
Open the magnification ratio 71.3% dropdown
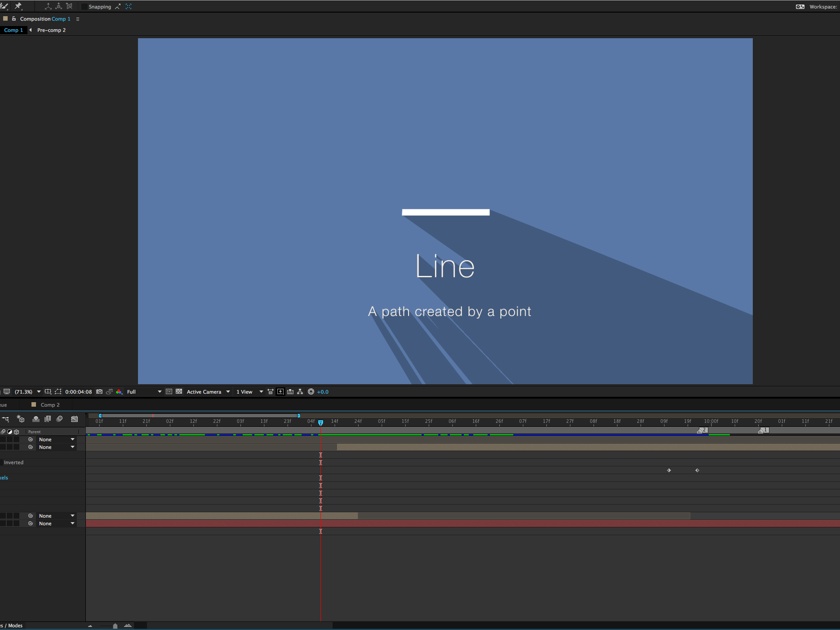click(x=28, y=392)
